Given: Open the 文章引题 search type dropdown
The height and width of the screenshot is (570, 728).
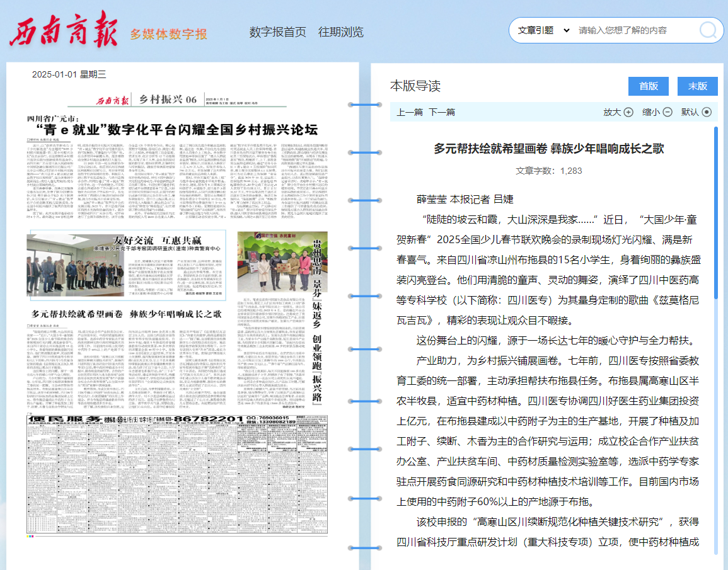Looking at the screenshot, I should [543, 30].
